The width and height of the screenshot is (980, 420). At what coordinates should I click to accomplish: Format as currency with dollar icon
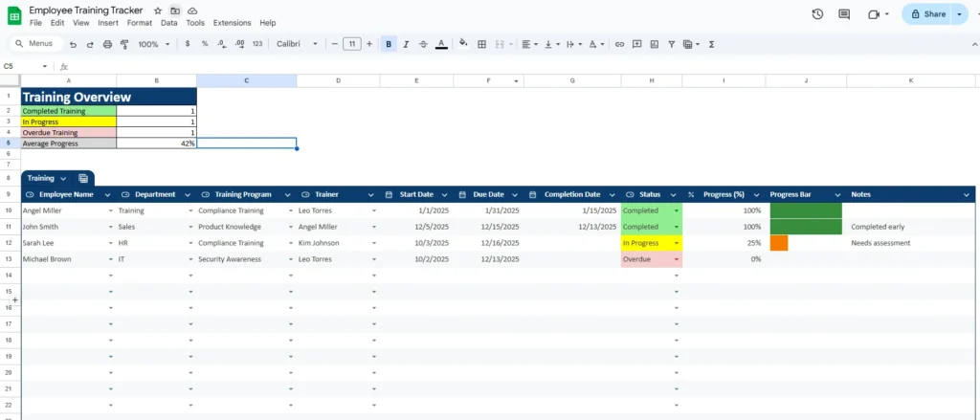(188, 44)
